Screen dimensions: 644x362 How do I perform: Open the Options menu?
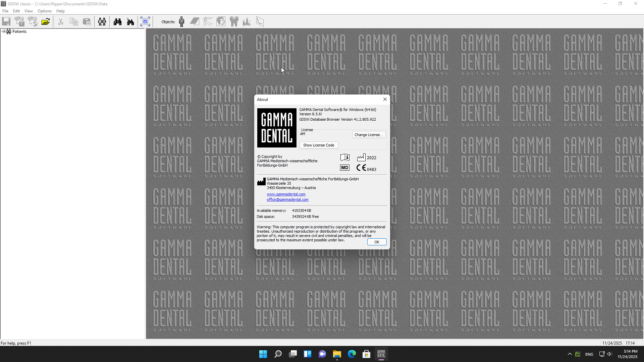[x=45, y=11]
